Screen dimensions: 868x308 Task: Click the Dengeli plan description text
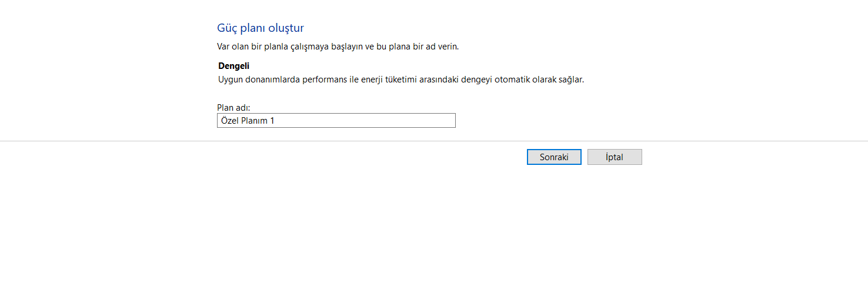(x=400, y=80)
